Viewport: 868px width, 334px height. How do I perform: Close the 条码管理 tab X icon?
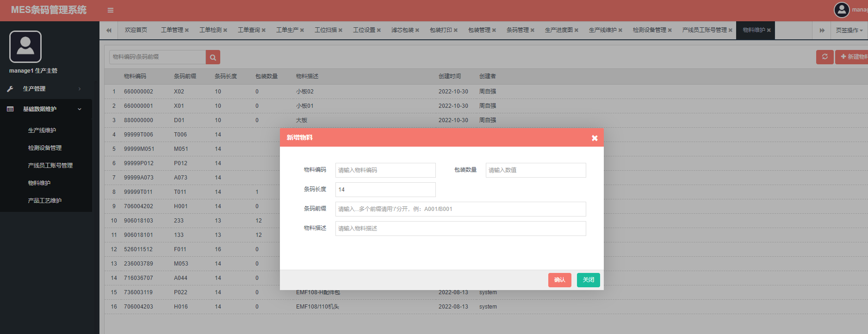coord(533,31)
